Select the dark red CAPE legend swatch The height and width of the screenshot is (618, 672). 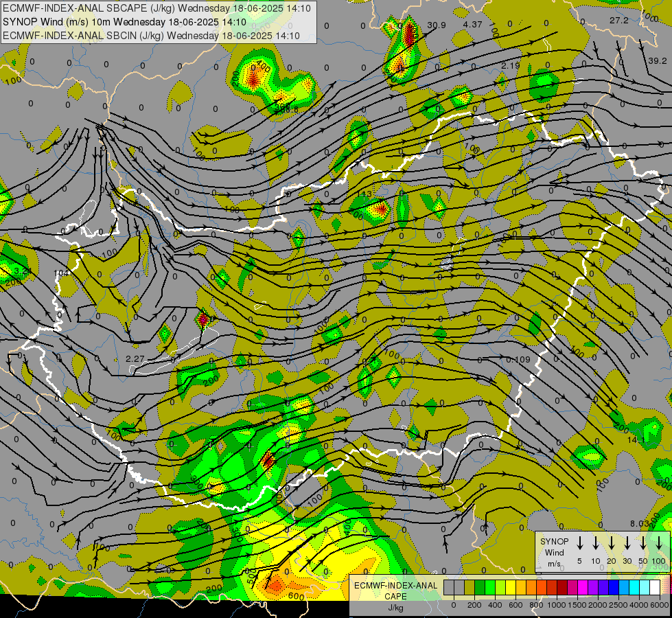click(x=562, y=588)
